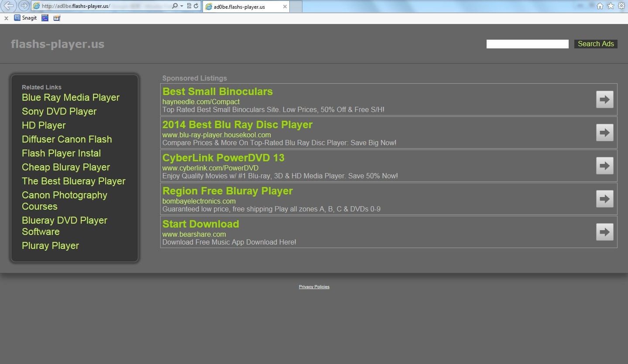Click the bombayelectronics.com URL
The height and width of the screenshot is (364, 628).
tap(199, 201)
